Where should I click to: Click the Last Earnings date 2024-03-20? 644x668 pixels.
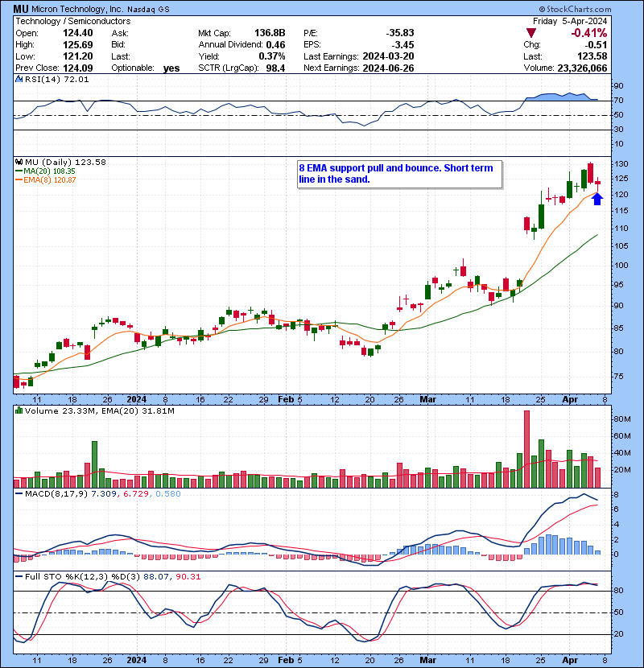(388, 56)
